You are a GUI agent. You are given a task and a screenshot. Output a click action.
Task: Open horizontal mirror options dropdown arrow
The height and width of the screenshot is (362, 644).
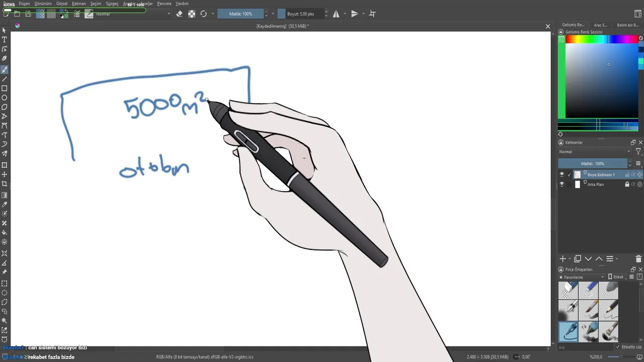[345, 14]
